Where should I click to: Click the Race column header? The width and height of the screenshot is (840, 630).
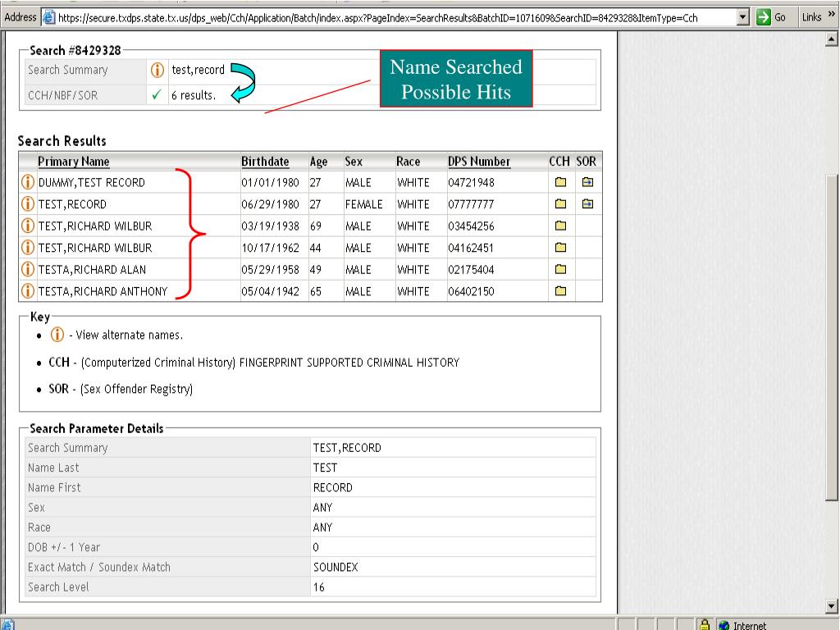tap(409, 162)
